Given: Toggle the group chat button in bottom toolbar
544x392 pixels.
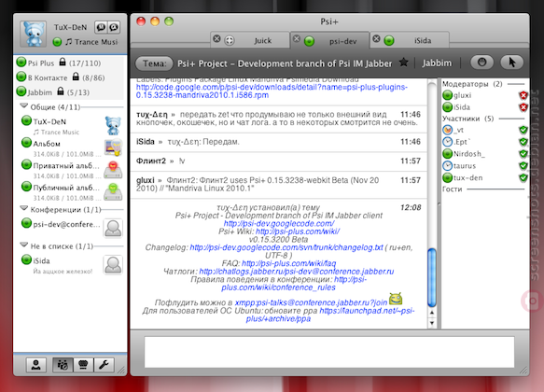Looking at the screenshot, I should [63, 365].
